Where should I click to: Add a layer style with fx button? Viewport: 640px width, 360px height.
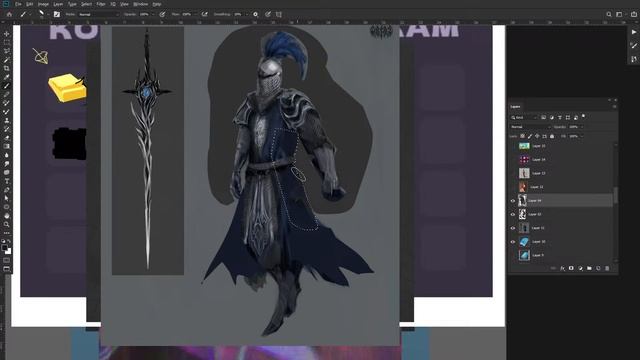pyautogui.click(x=562, y=268)
